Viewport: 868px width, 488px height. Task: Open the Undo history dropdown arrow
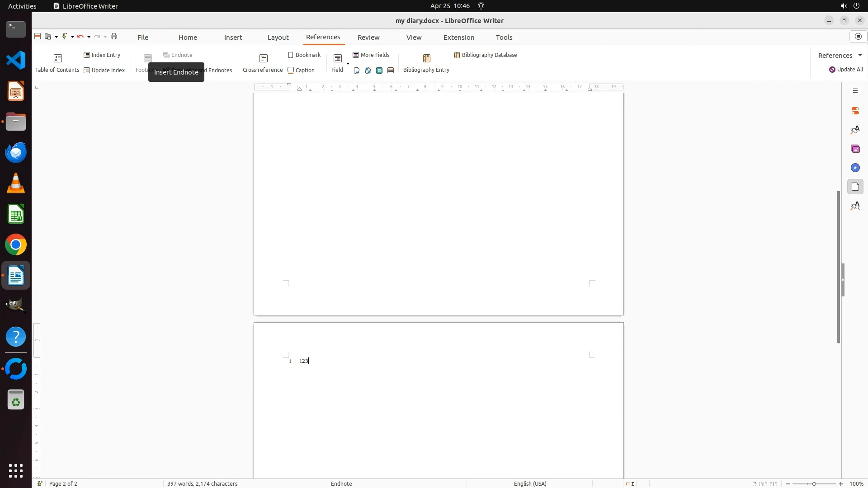[89, 37]
